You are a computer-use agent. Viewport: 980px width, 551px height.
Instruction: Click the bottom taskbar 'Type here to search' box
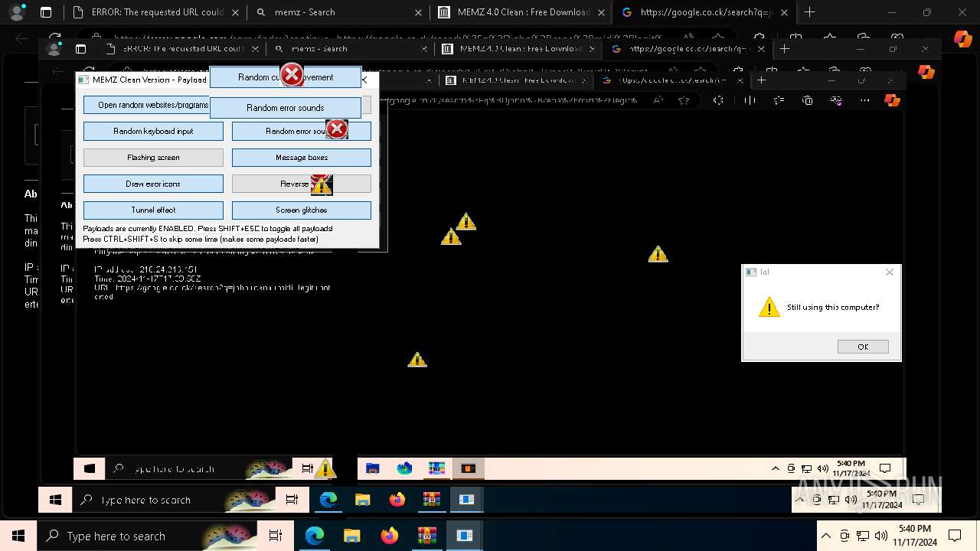[x=148, y=536]
